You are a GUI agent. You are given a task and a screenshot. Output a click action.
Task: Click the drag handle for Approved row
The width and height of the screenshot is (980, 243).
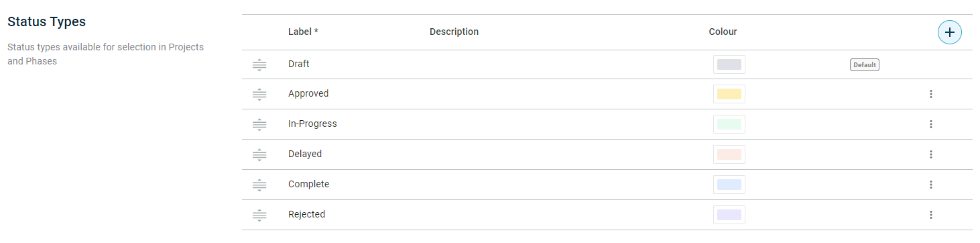point(259,95)
